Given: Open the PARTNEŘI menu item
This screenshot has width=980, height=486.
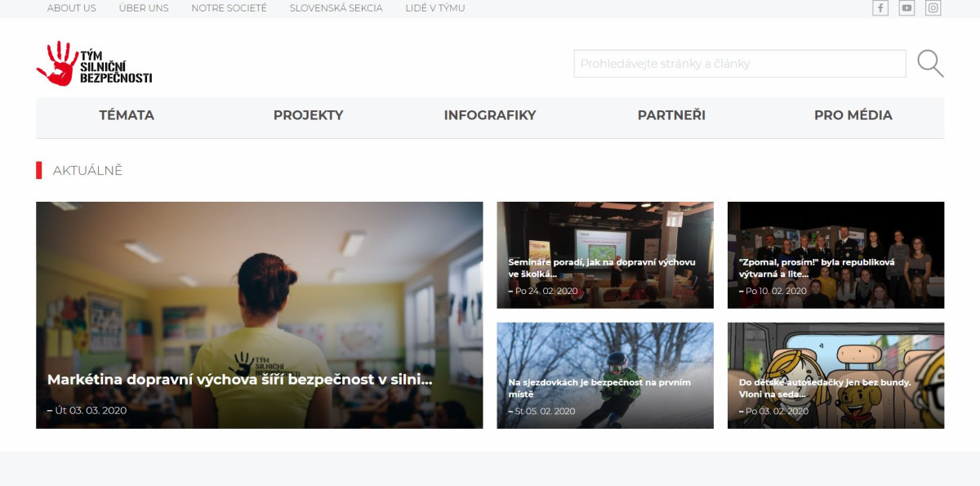Looking at the screenshot, I should click(x=671, y=115).
